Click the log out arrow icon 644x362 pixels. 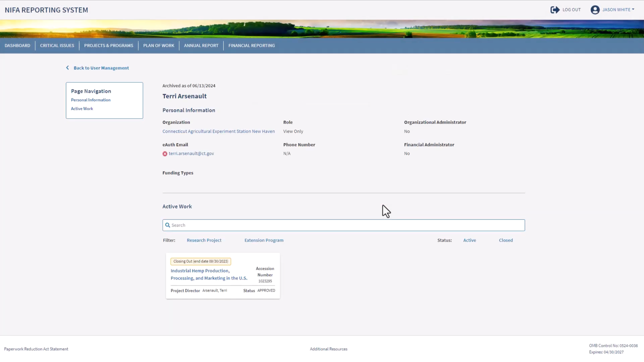point(555,10)
